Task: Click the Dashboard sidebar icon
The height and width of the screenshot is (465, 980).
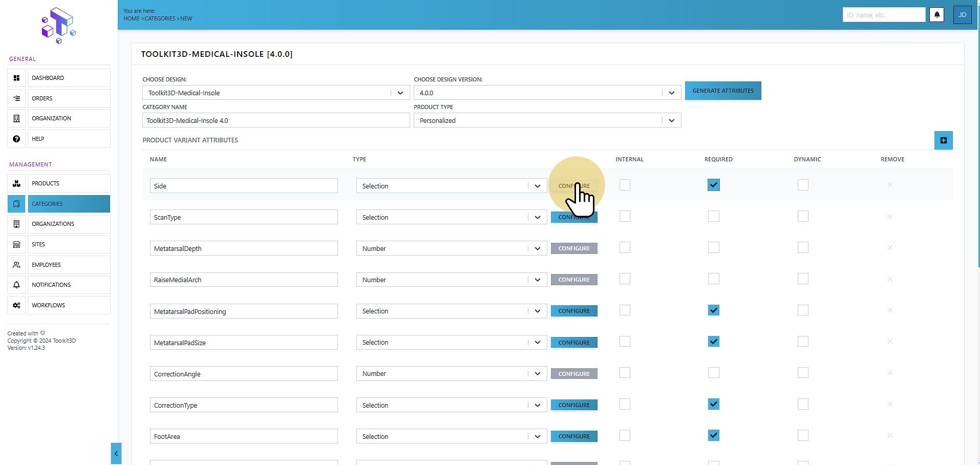Action: (16, 78)
